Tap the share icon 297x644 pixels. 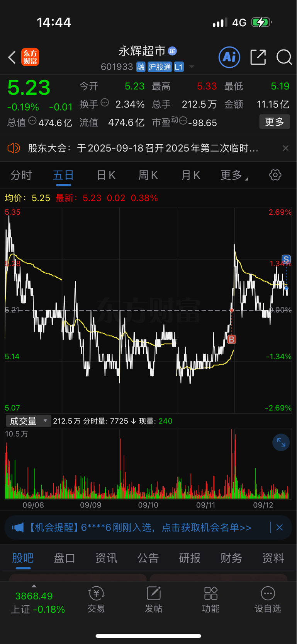(x=258, y=57)
